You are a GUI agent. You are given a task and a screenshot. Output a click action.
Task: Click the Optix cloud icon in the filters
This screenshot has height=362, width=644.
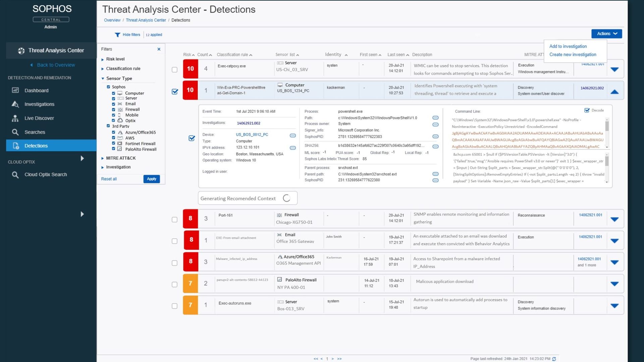(120, 120)
